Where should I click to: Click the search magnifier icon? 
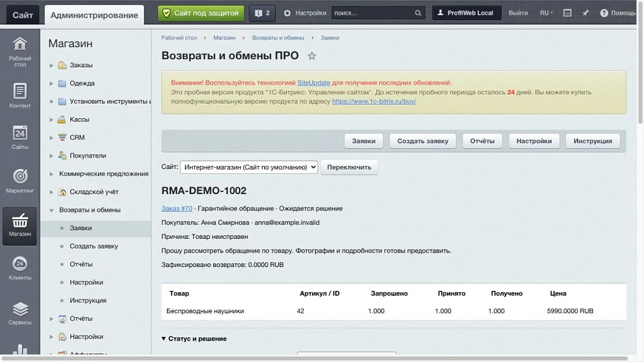(x=418, y=13)
